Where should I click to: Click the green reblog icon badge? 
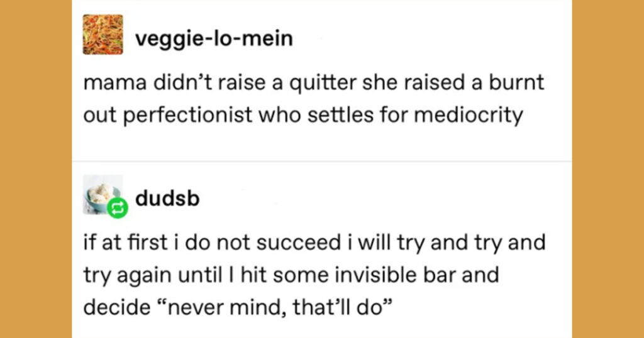pos(118,209)
